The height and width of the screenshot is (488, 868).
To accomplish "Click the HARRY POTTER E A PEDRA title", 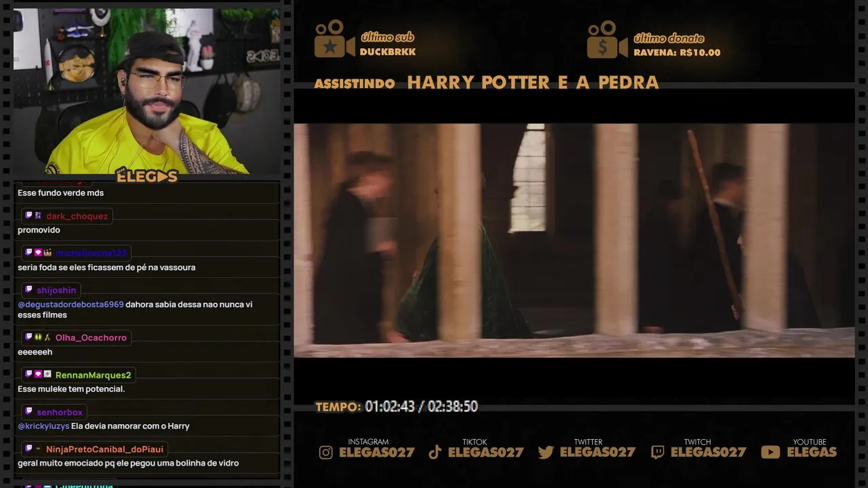I will (533, 83).
